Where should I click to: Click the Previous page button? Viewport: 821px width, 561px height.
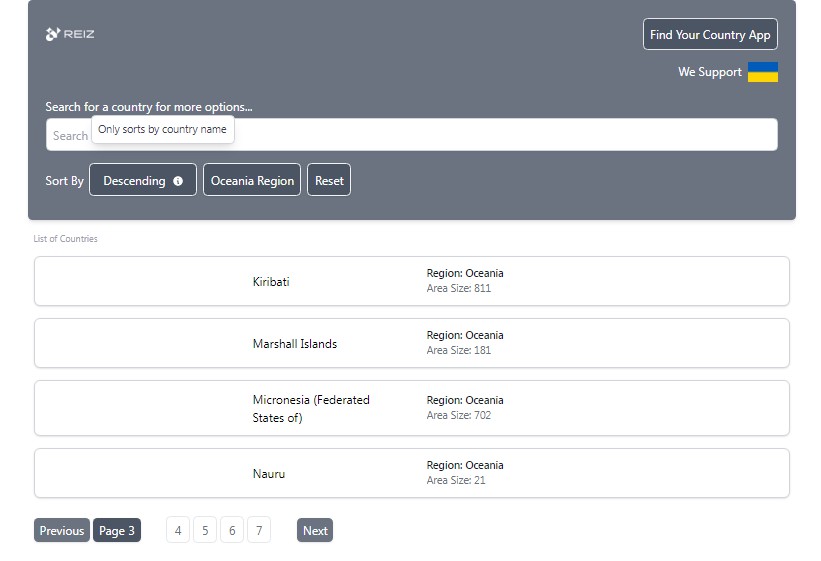click(x=62, y=531)
